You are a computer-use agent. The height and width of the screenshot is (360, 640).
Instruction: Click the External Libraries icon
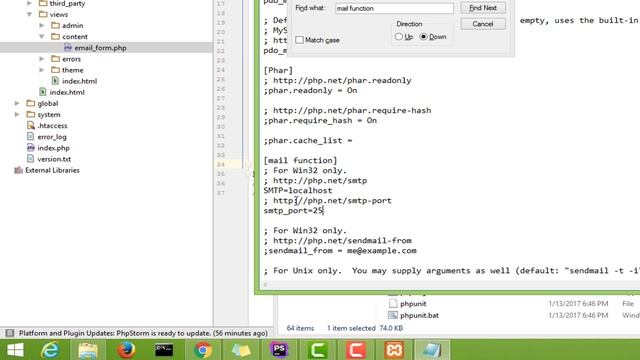(18, 170)
